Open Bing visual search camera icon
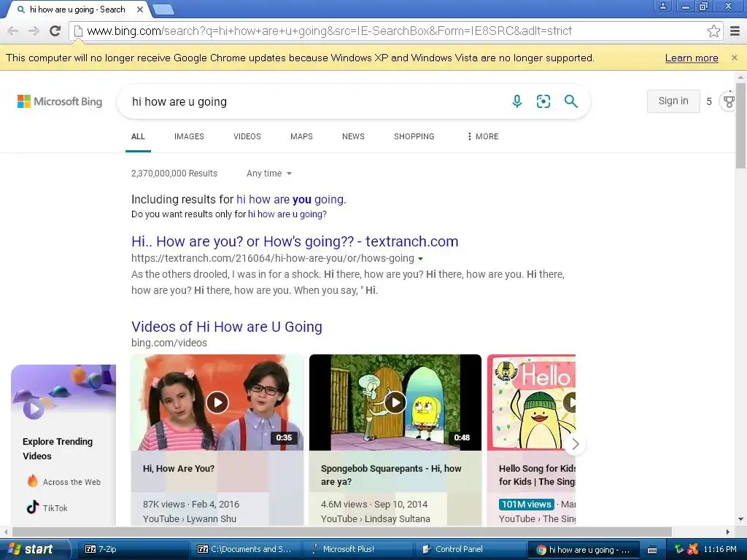Screen dimensions: 747x560 pos(543,101)
